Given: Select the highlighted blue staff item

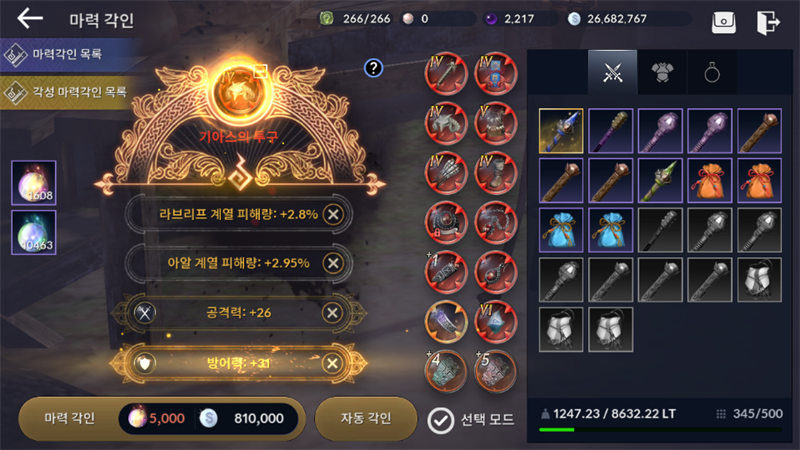Looking at the screenshot, I should tap(561, 131).
